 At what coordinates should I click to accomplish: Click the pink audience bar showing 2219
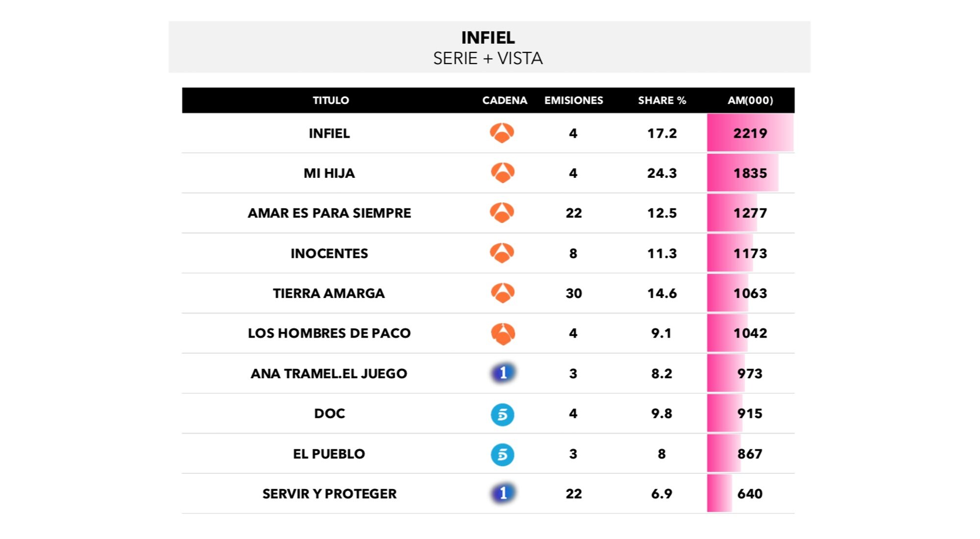[750, 133]
